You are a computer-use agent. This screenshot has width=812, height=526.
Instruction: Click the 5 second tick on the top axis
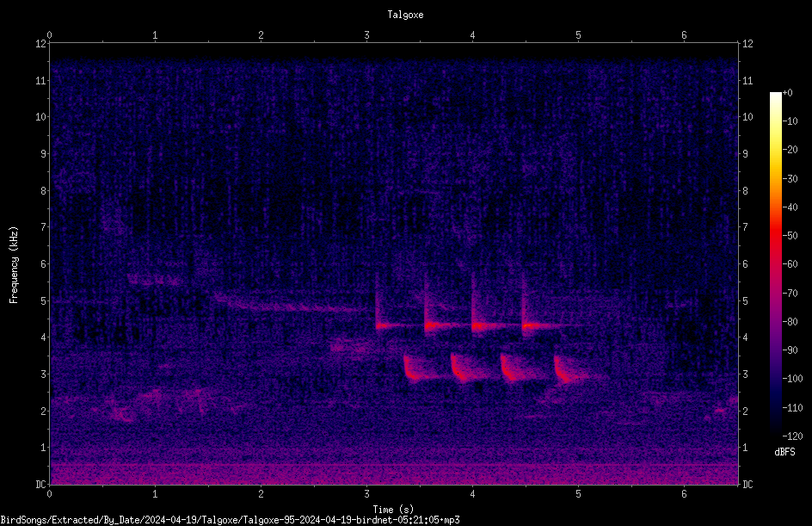point(578,36)
